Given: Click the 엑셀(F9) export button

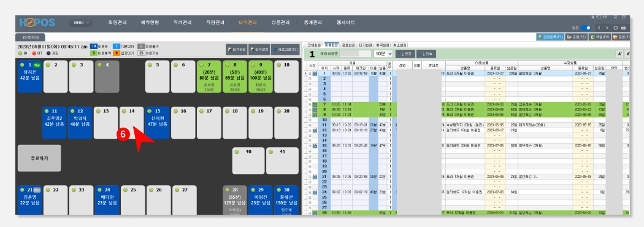Looking at the screenshot, I should click(599, 37).
